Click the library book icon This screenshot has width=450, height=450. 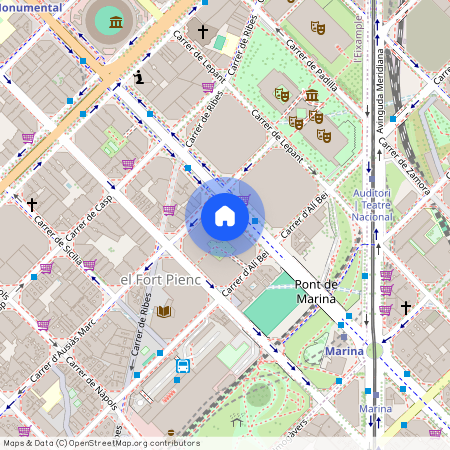(164, 312)
